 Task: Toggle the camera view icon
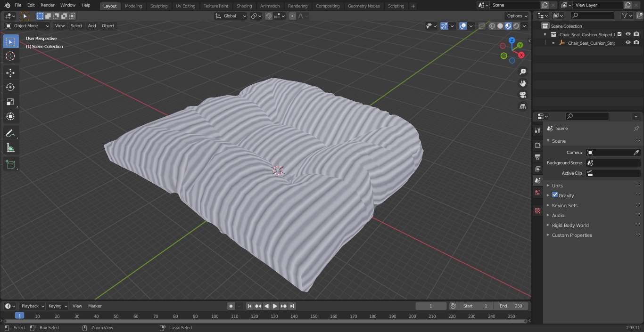pos(522,95)
